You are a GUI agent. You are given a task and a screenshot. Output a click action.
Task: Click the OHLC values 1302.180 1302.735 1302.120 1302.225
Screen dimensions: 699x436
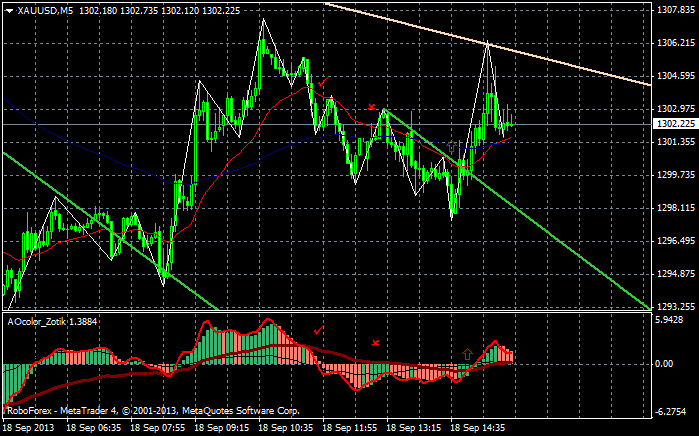pos(160,11)
